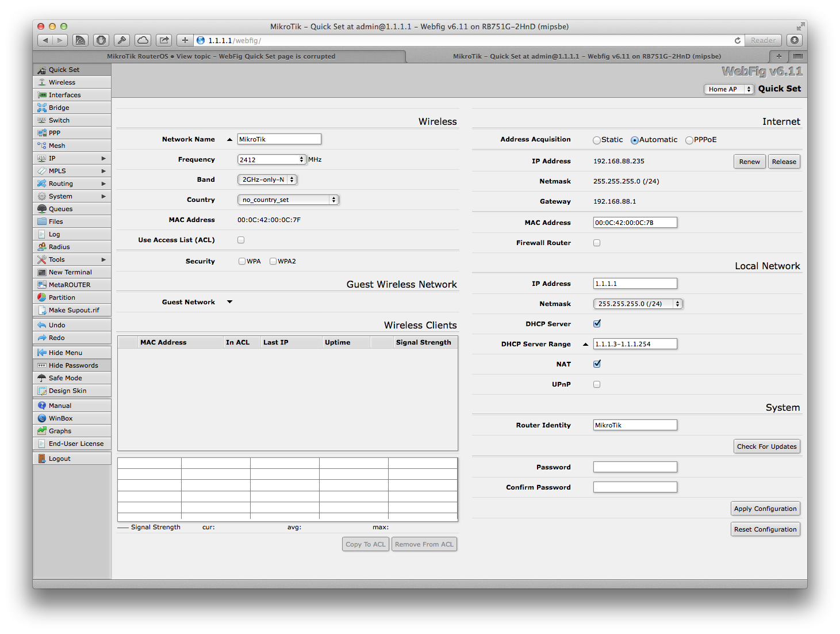
Task: Select Quick Set from the sidebar menu
Action: (64, 69)
